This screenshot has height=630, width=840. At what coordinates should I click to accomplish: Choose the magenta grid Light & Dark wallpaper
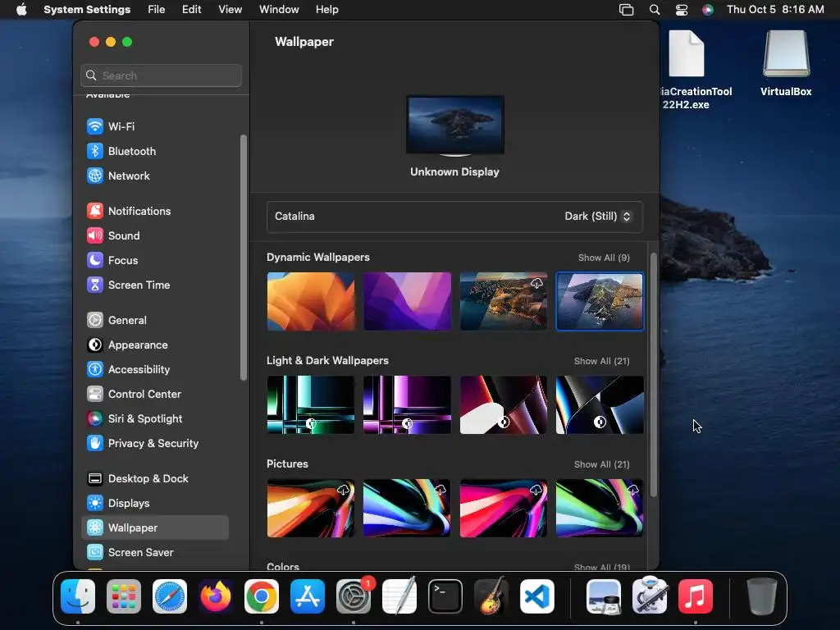[407, 404]
